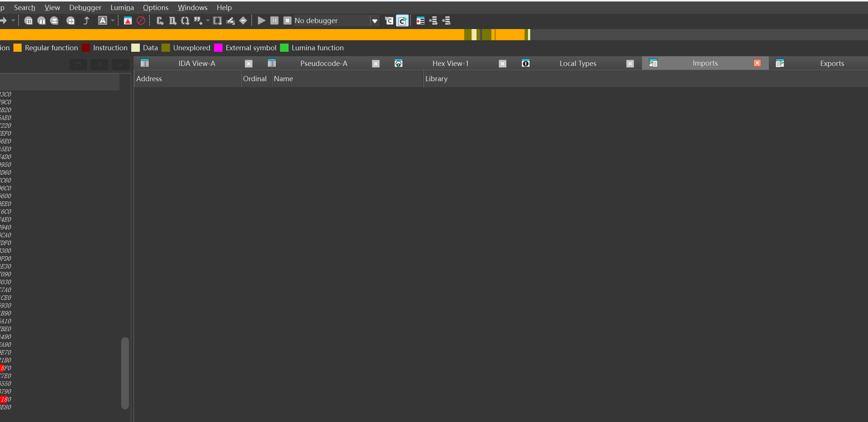Expand the dropdown next to 'A' icon
The width and height of the screenshot is (868, 422).
[x=113, y=20]
